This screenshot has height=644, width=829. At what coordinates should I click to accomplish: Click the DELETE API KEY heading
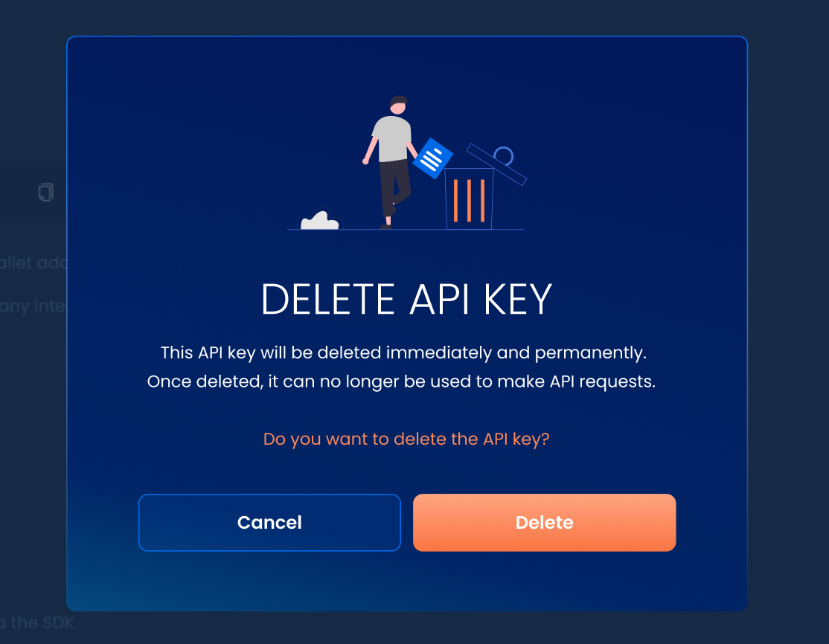click(406, 299)
